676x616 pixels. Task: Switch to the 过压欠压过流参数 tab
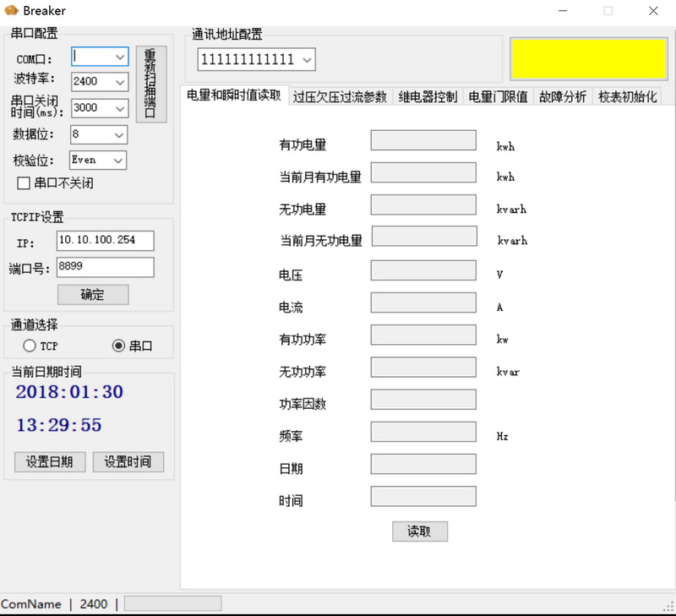pyautogui.click(x=341, y=96)
